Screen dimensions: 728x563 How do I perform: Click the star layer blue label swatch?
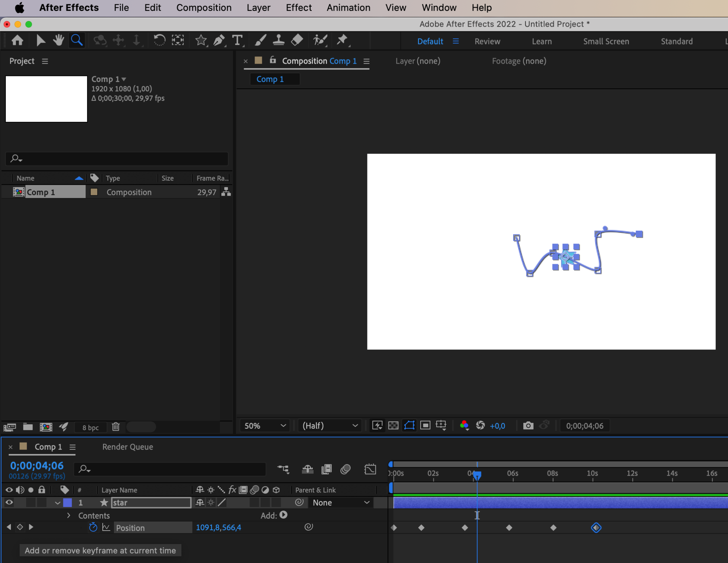click(x=67, y=503)
